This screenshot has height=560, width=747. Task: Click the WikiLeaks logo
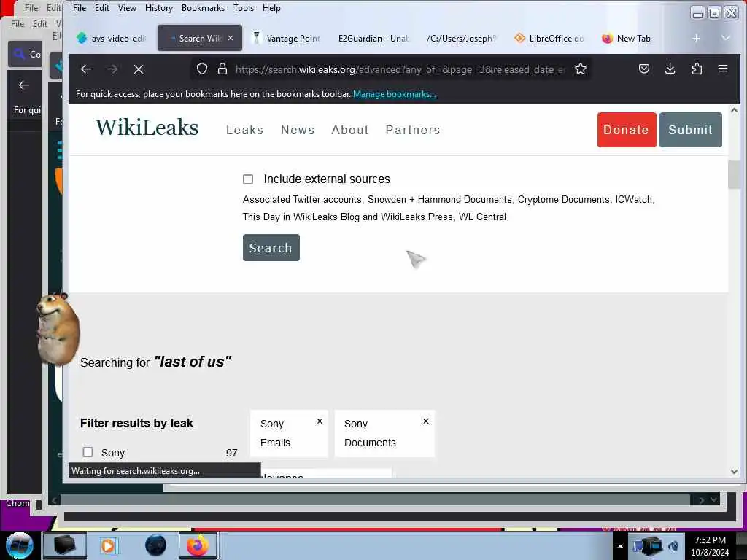pos(147,128)
